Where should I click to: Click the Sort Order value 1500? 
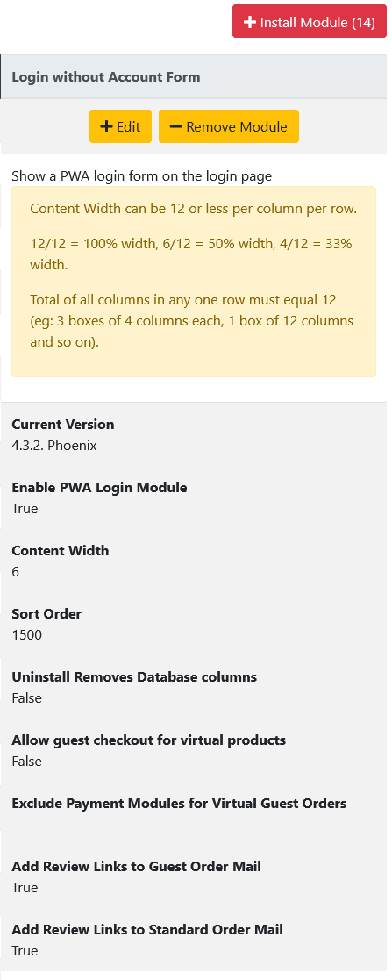(x=27, y=635)
